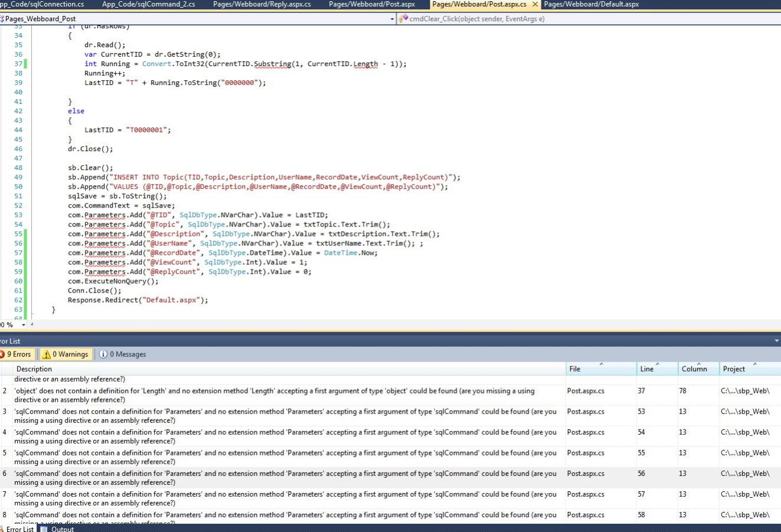
Task: Open the App_Code/sqlCommand_2.cs tab
Action: pos(148,4)
